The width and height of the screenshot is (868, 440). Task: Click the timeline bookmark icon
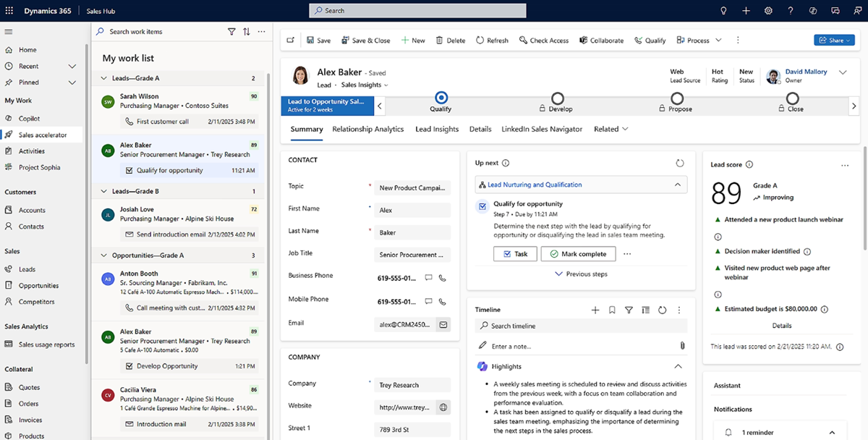point(612,310)
